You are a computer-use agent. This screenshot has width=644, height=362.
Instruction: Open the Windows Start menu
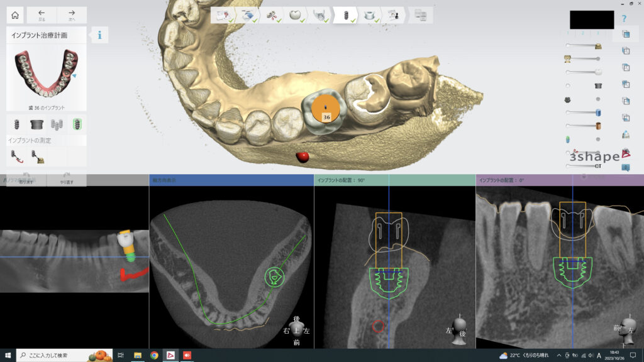[x=8, y=356]
